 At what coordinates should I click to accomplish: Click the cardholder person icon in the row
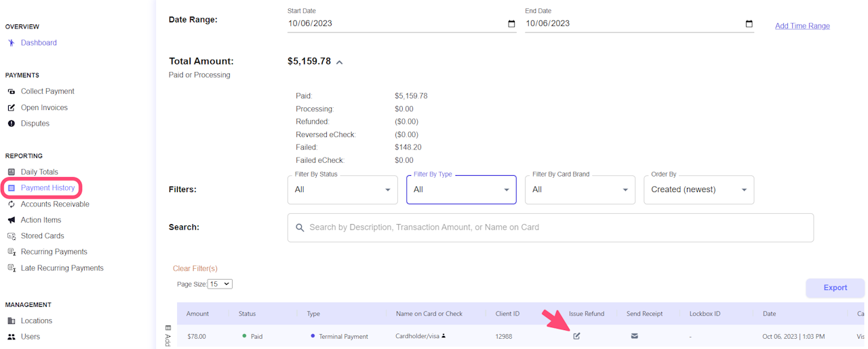[x=443, y=336]
